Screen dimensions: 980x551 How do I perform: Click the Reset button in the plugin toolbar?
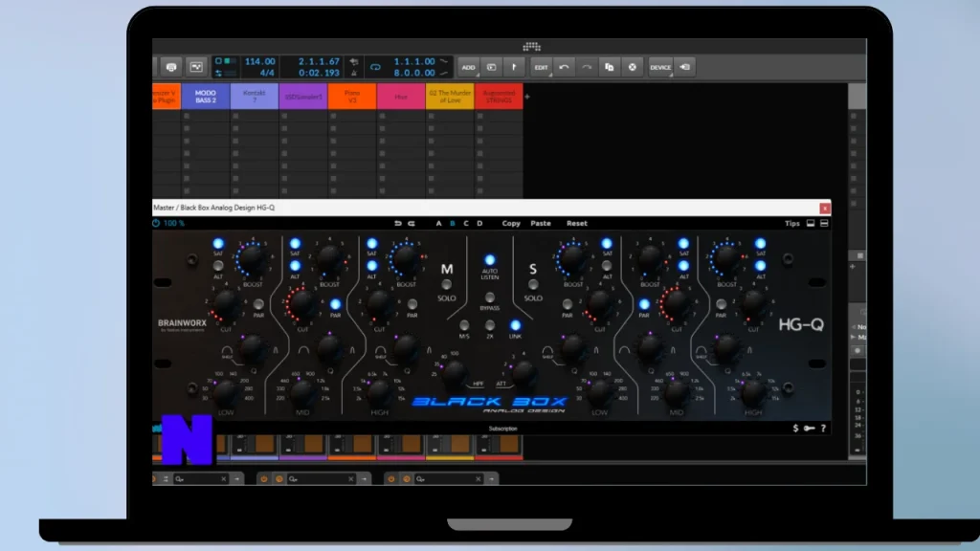click(x=577, y=223)
